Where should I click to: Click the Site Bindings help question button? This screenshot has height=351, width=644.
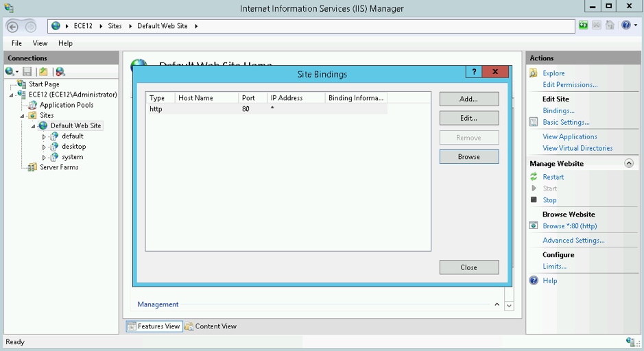pos(474,71)
